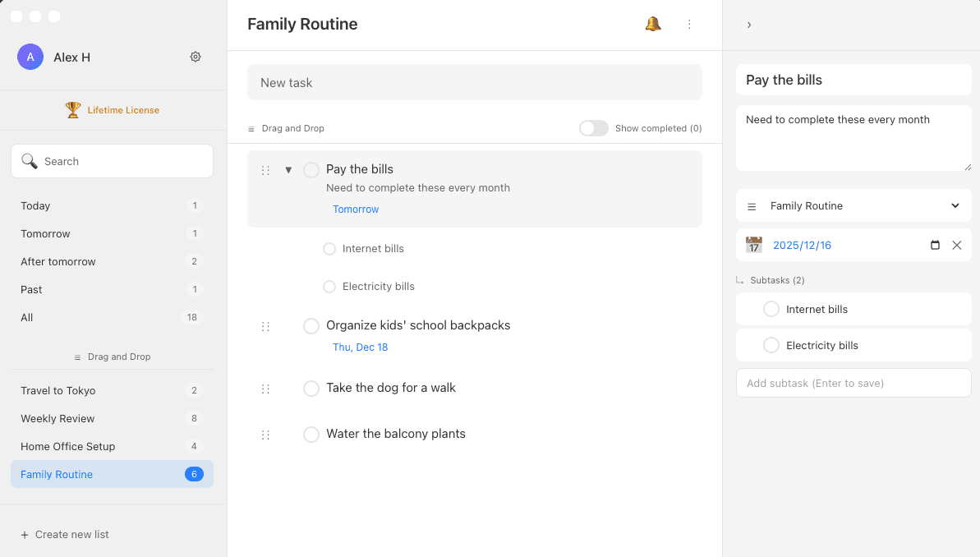Click the New task input field
Image resolution: width=980 pixels, height=557 pixels.
pos(475,82)
